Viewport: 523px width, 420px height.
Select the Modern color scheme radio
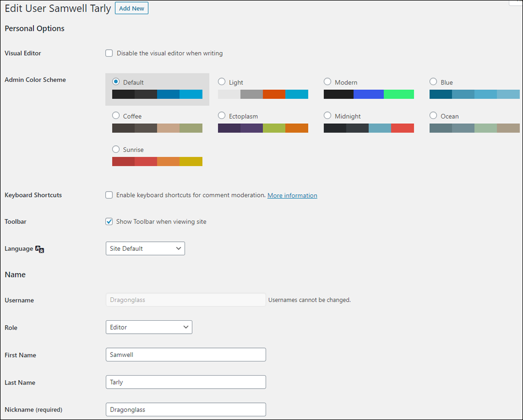coord(327,81)
